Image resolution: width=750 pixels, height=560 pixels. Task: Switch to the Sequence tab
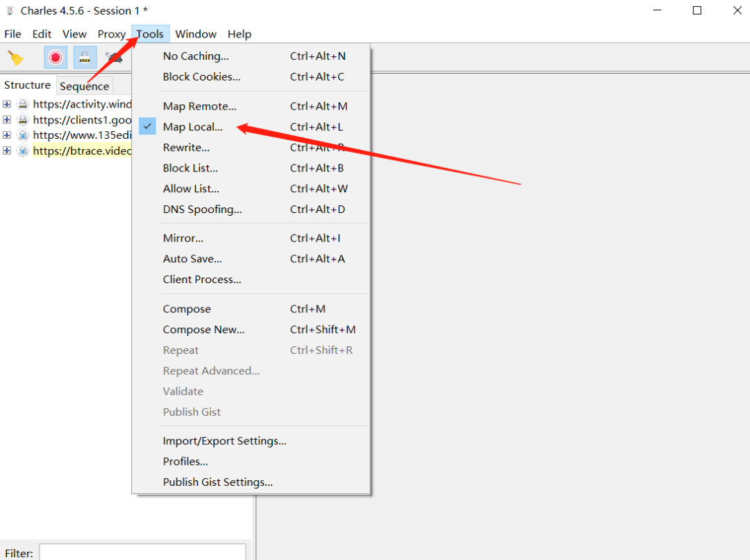(85, 86)
